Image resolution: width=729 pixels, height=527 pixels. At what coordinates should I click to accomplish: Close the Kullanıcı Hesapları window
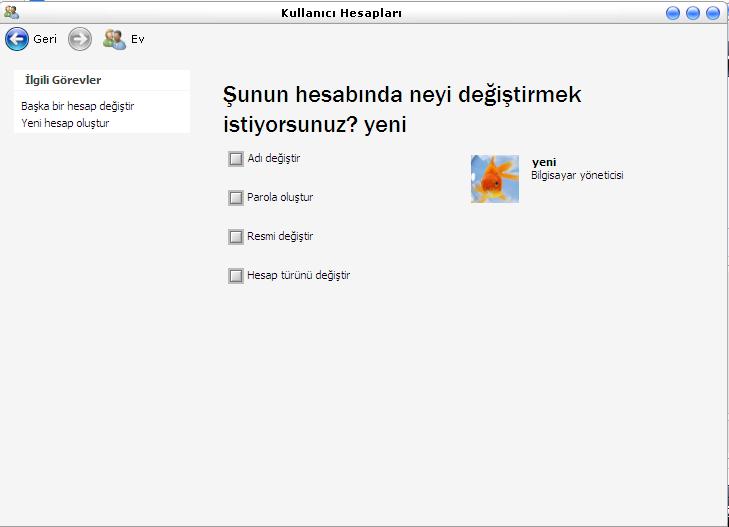(x=713, y=13)
